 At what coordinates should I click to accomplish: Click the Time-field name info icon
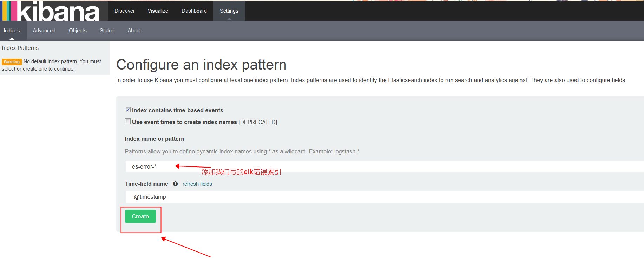coord(175,184)
